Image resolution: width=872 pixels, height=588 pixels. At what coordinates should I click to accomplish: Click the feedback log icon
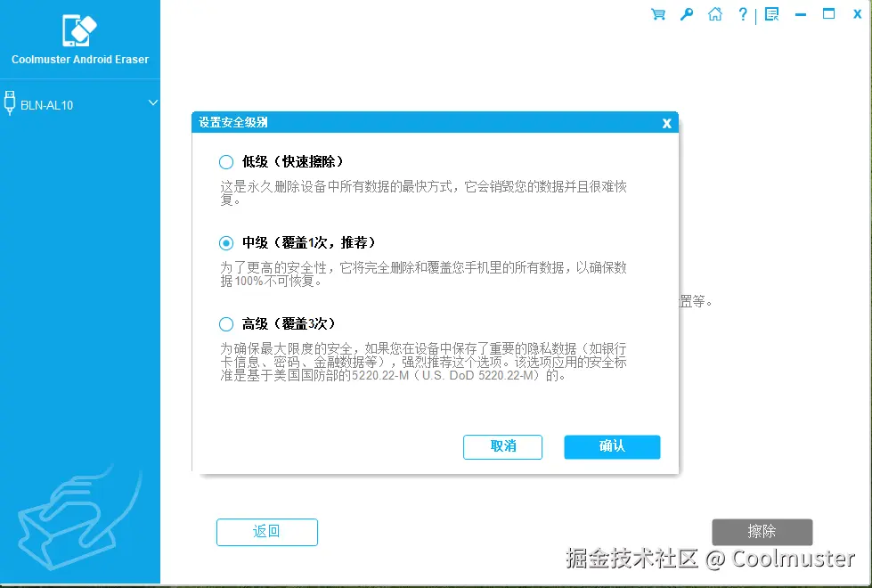[x=770, y=14]
